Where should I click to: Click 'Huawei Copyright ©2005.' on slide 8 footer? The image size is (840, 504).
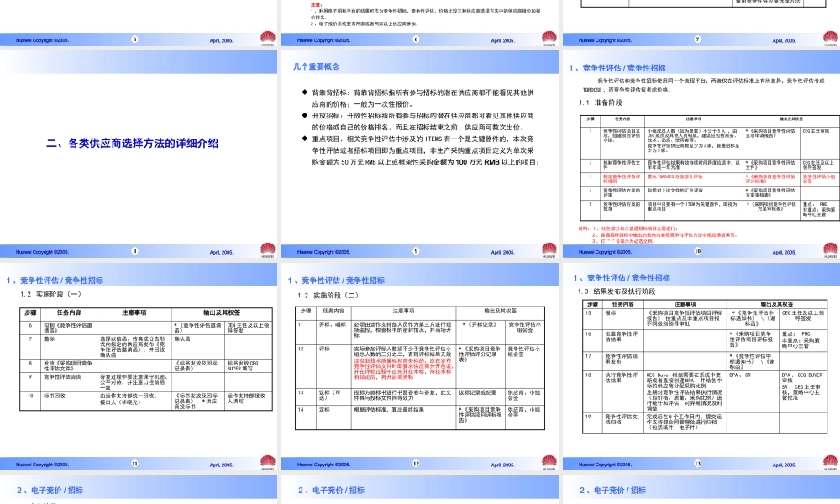point(42,252)
